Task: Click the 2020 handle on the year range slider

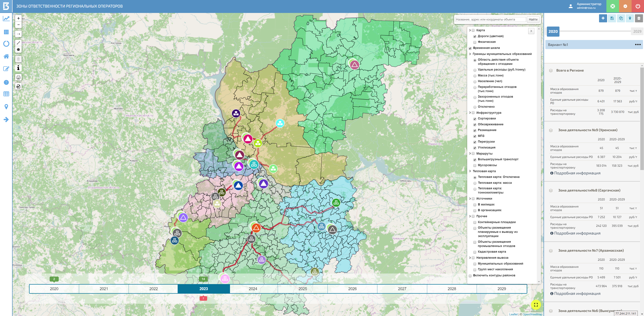Action: tap(553, 32)
